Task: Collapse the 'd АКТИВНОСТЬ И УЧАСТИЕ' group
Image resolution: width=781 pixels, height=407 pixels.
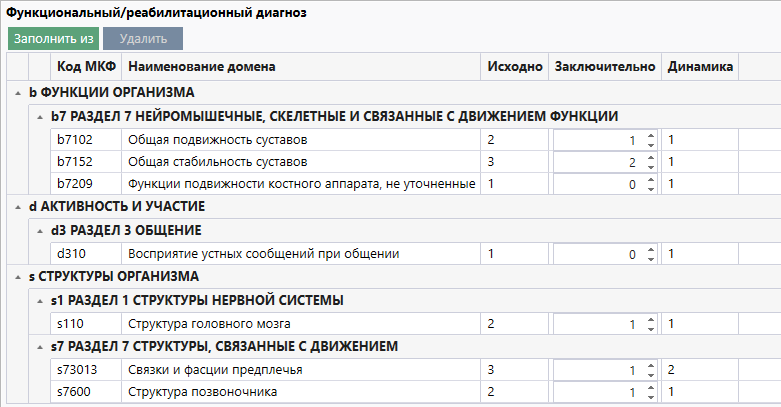Action: [x=20, y=208]
